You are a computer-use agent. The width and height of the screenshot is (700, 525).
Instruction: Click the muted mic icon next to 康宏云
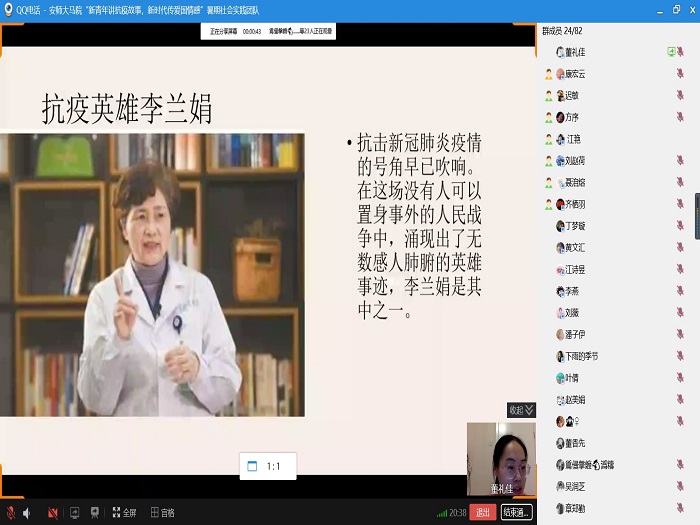[680, 74]
